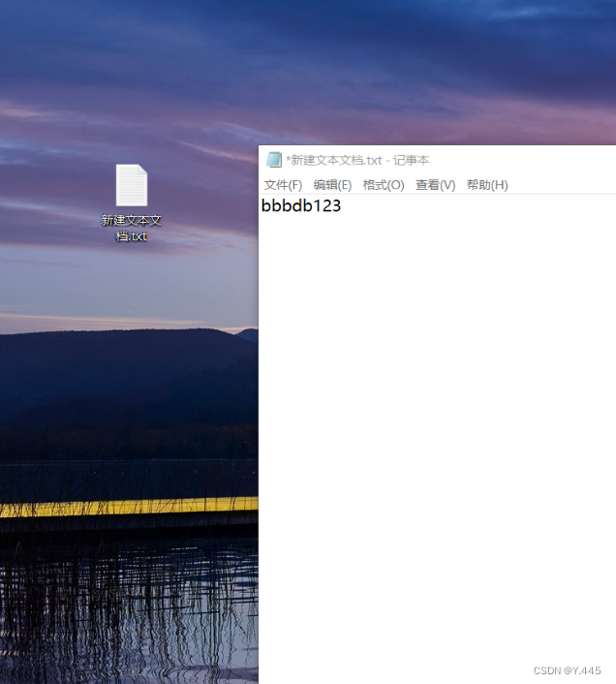Open the 格式(O) menu
The image size is (616, 684).
click(384, 185)
